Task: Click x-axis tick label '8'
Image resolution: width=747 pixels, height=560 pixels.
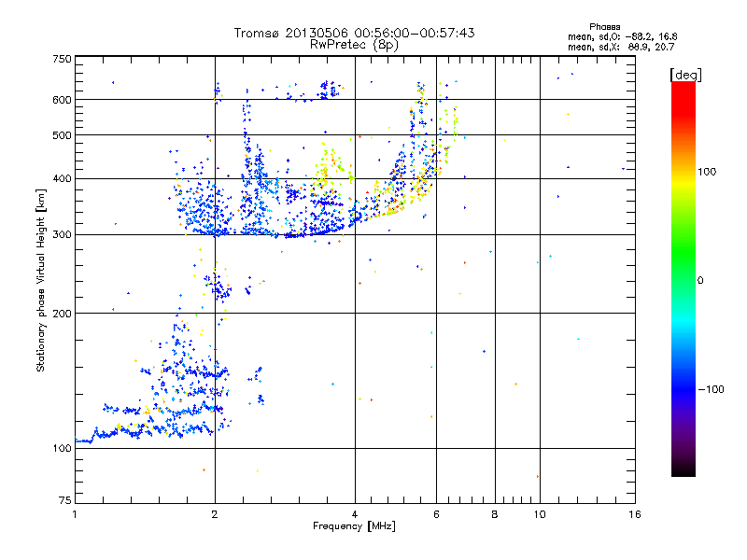Action: point(495,514)
